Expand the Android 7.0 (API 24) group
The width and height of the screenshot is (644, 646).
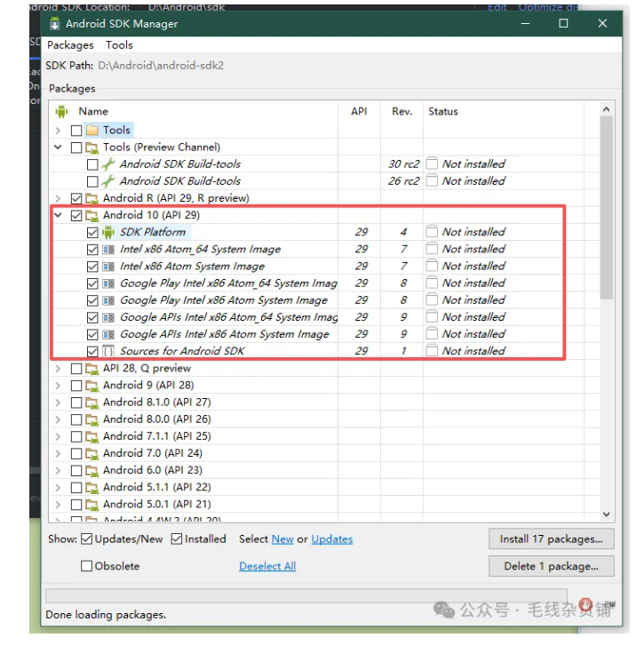point(58,453)
